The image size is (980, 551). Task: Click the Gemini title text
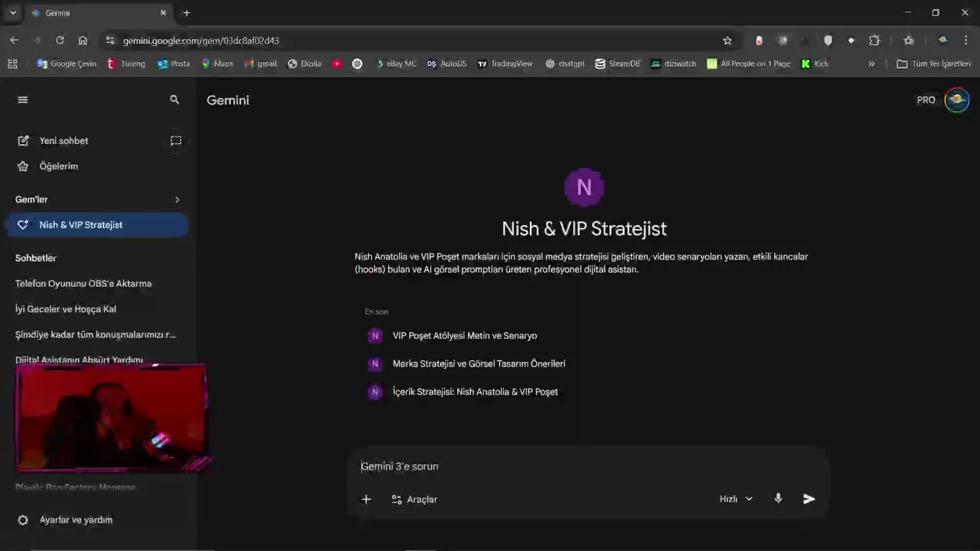[x=228, y=100]
